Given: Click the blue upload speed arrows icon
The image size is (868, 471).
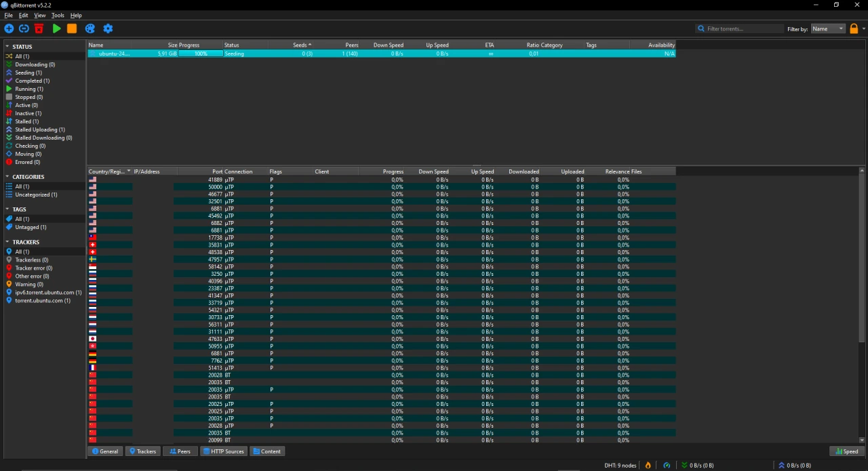Looking at the screenshot, I should click(781, 466).
